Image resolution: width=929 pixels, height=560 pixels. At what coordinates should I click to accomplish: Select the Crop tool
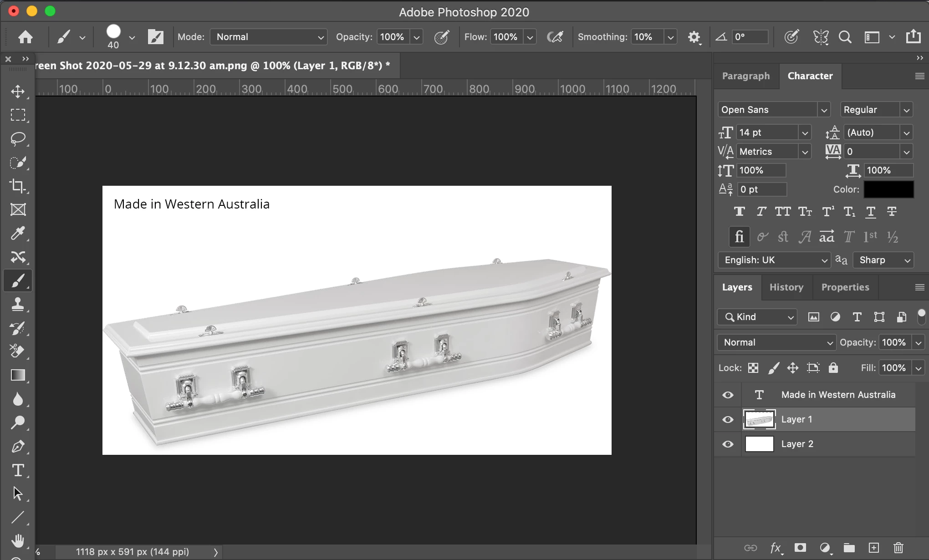point(18,186)
